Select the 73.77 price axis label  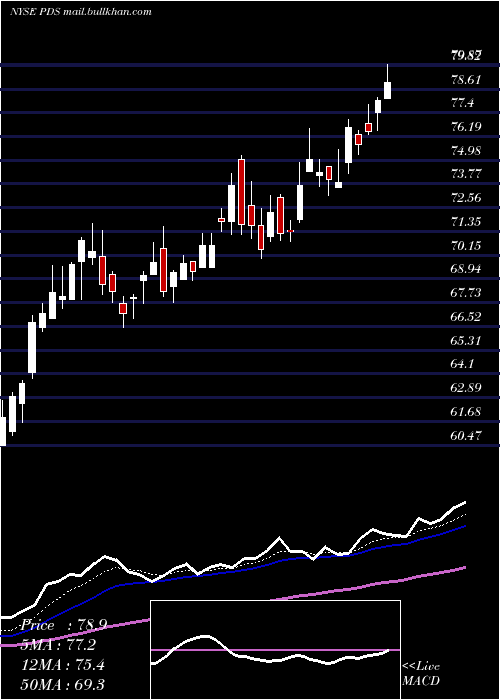(466, 174)
